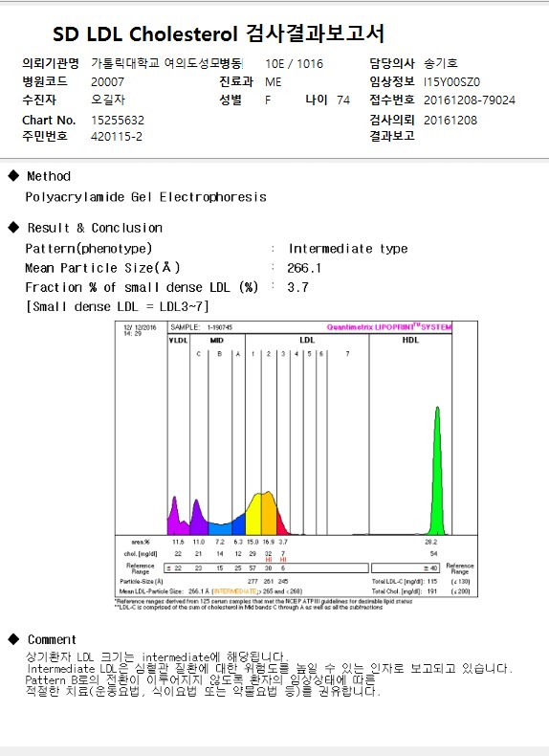Select the Method diamond bullet
The image size is (549, 756).
click(14, 175)
